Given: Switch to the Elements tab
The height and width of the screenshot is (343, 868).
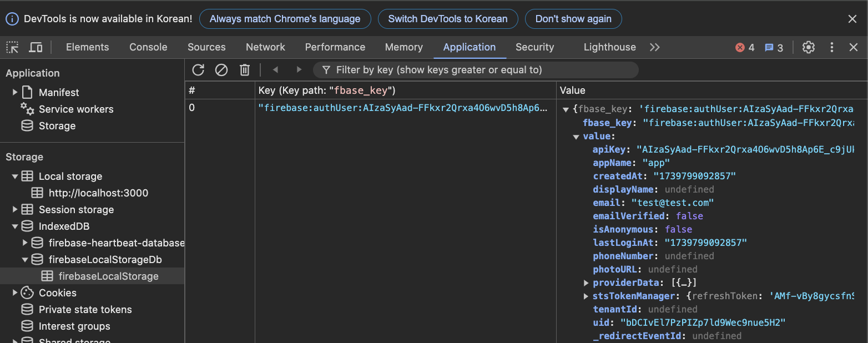Looking at the screenshot, I should (88, 47).
